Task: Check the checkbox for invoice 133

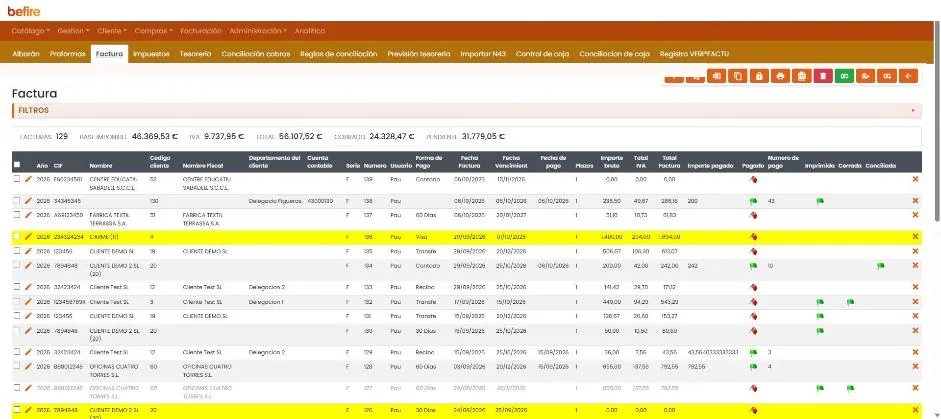Action: click(17, 287)
